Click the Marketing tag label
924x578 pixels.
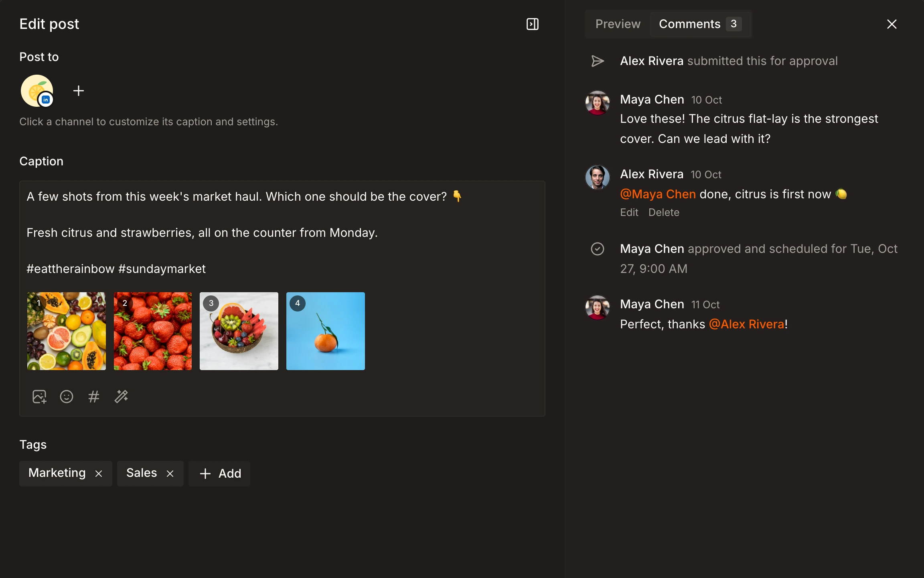(57, 473)
